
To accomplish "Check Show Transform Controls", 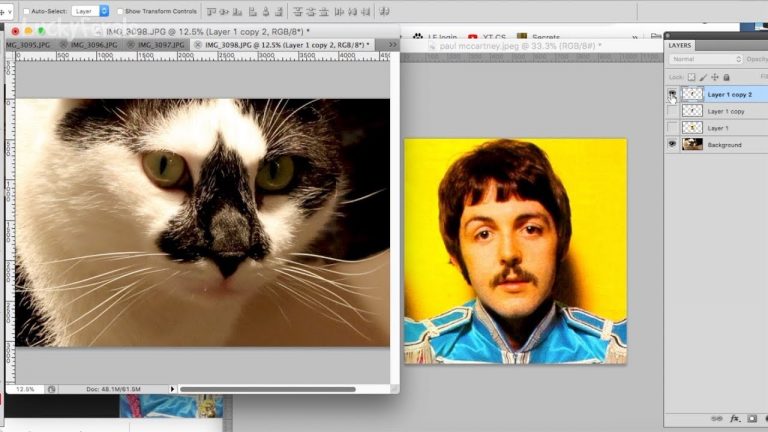I will [120, 11].
